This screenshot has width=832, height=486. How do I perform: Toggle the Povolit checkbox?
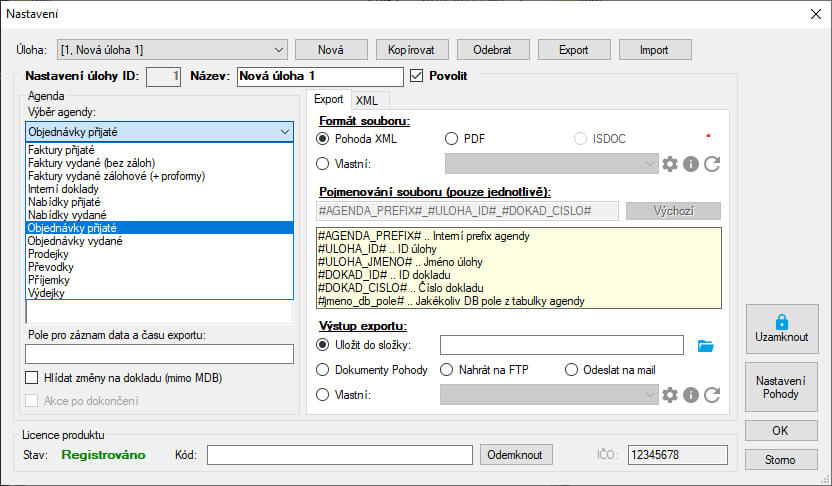click(418, 76)
